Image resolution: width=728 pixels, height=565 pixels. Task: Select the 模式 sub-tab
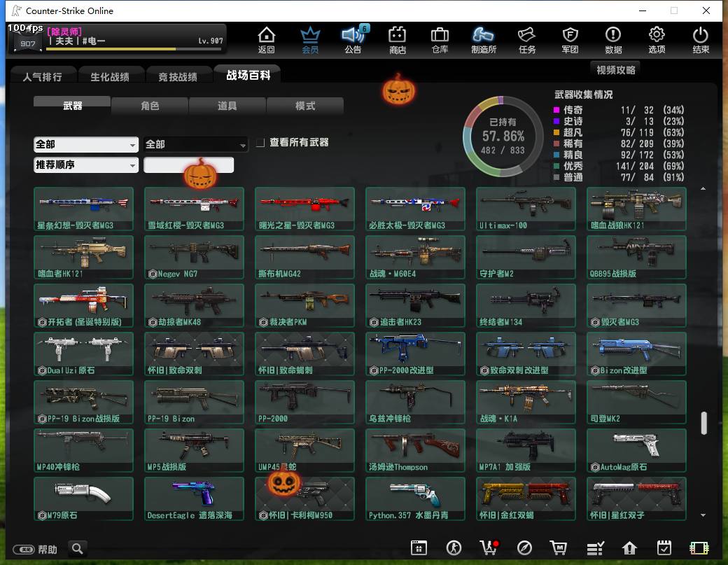305,106
